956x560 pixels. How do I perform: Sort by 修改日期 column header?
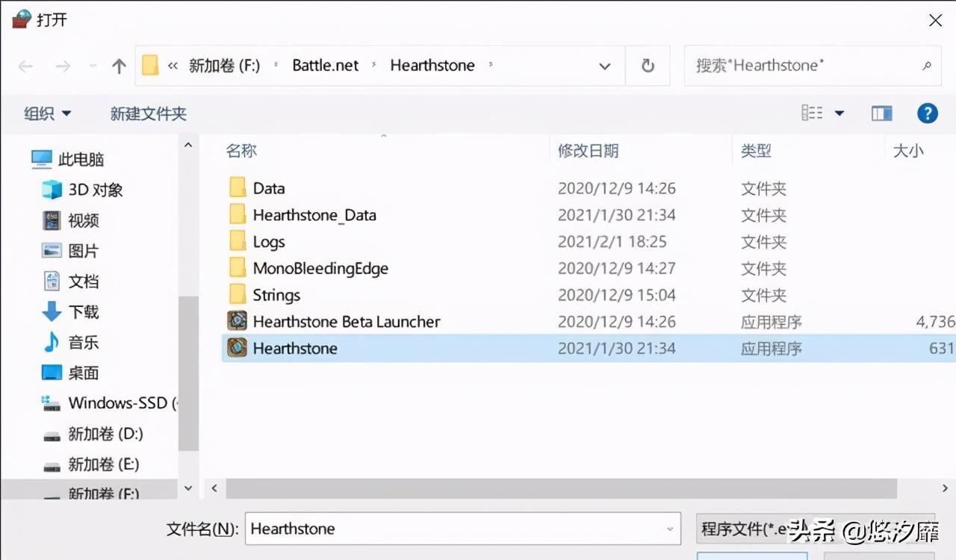click(589, 151)
